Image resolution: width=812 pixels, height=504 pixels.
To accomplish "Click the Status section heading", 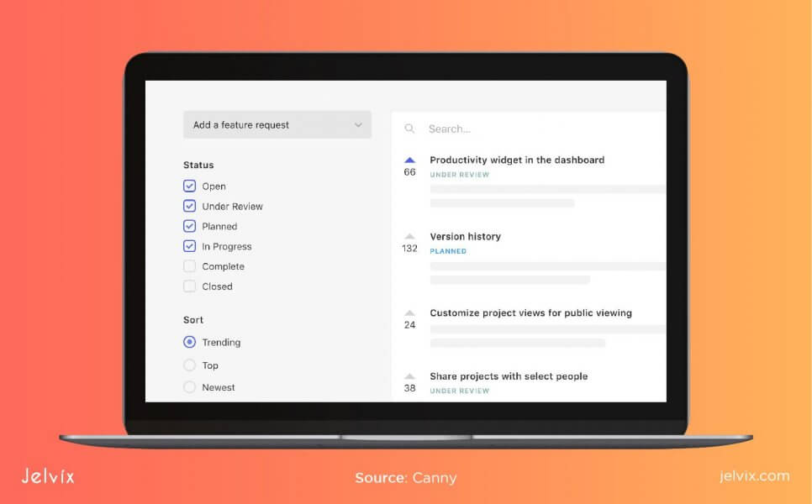I will coord(198,165).
